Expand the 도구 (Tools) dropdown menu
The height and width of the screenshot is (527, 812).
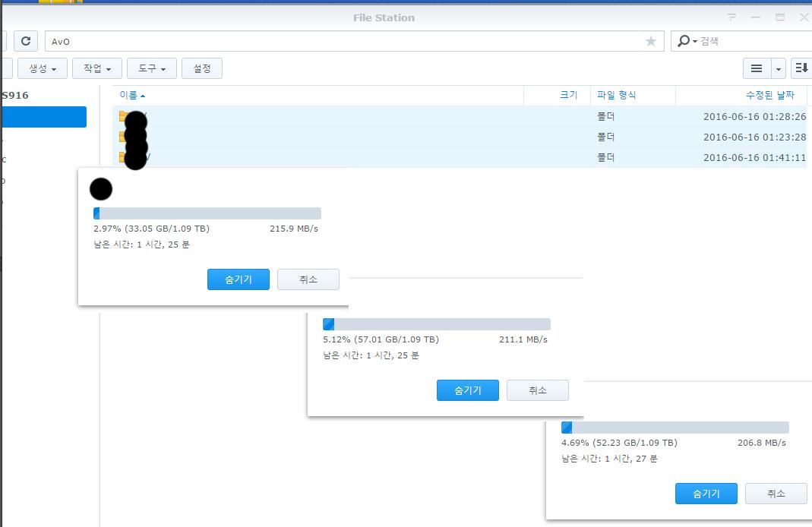[152, 68]
